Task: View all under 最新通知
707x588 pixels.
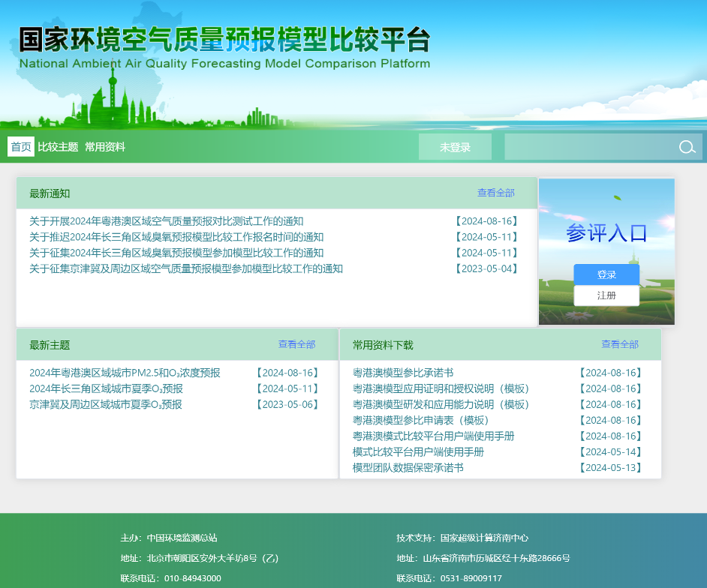Action: [496, 193]
